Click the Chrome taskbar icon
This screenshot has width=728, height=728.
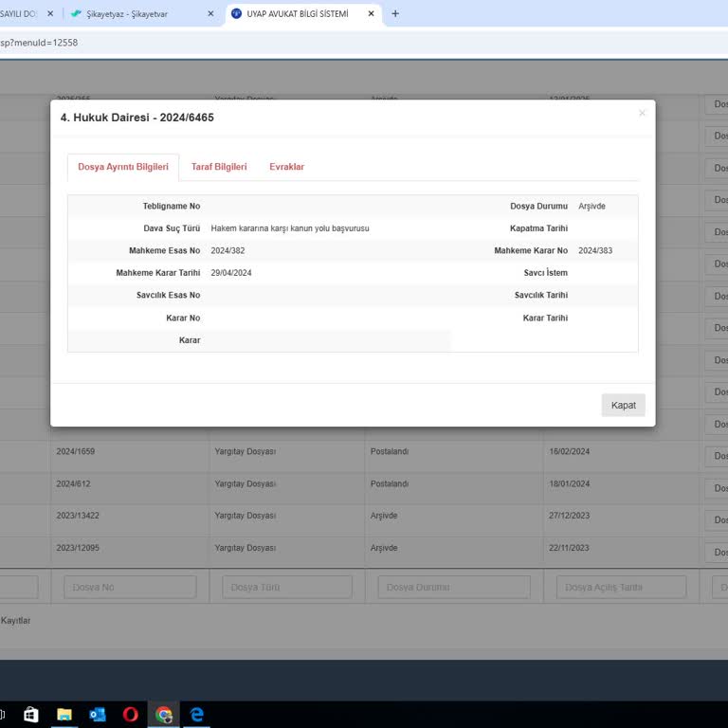coord(163,714)
